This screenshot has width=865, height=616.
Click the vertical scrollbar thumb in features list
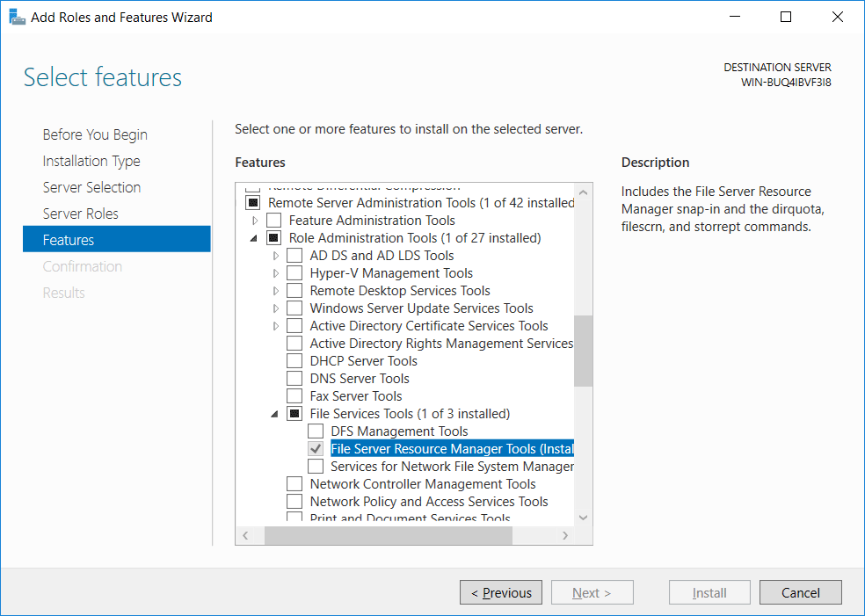point(583,351)
